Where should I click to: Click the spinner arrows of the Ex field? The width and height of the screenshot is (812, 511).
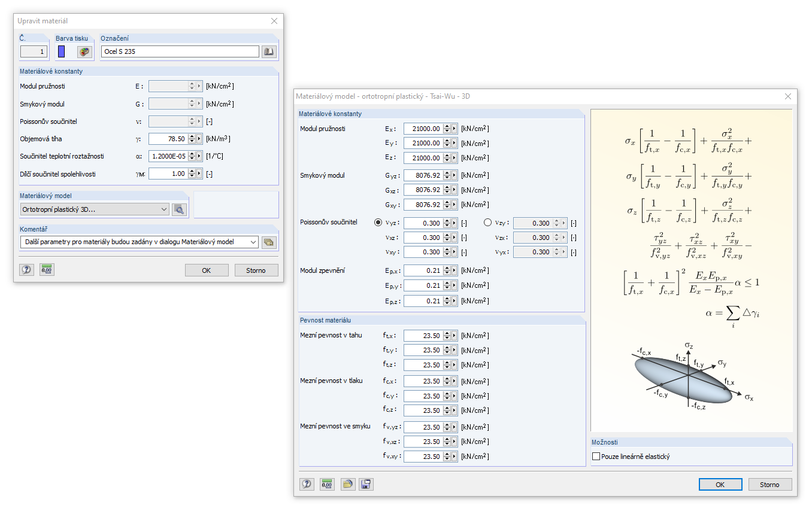click(447, 129)
